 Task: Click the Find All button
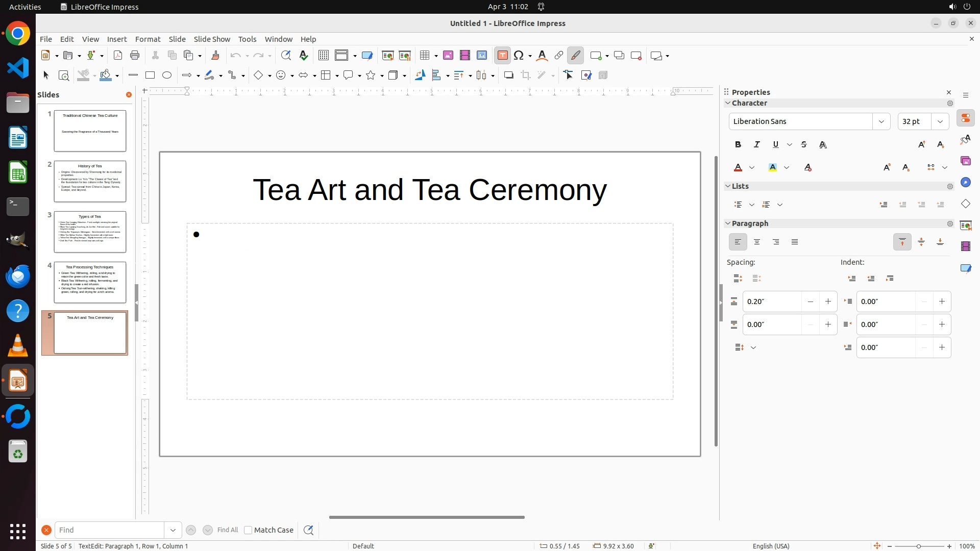tap(227, 530)
